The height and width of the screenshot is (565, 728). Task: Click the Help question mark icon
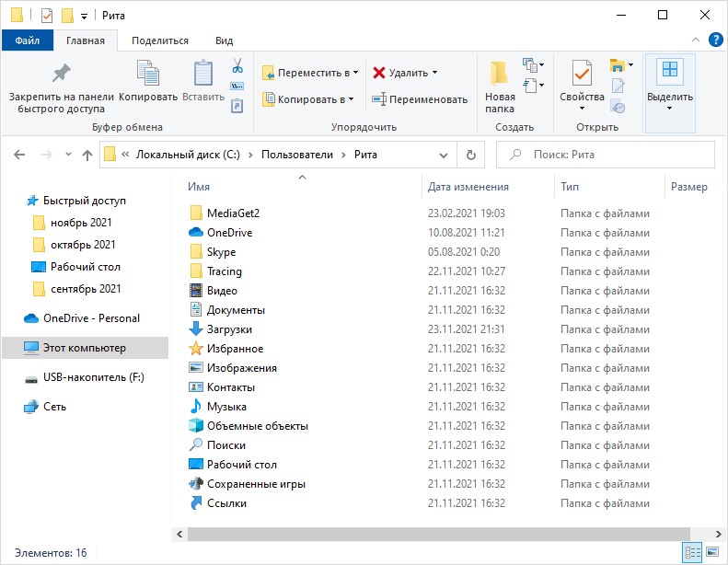715,40
